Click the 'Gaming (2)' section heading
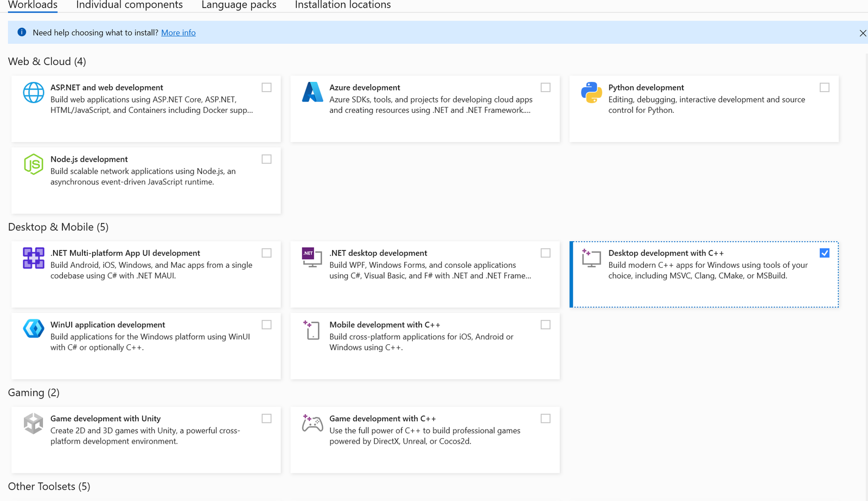This screenshot has height=501, width=868. tap(34, 392)
